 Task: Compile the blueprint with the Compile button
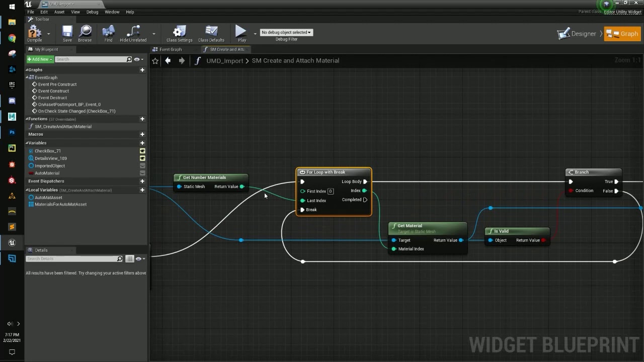pyautogui.click(x=34, y=34)
